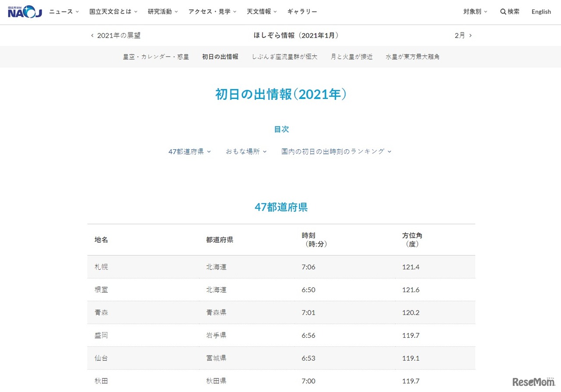Open the search magnifier icon
The width and height of the screenshot is (561, 392).
coord(503,12)
